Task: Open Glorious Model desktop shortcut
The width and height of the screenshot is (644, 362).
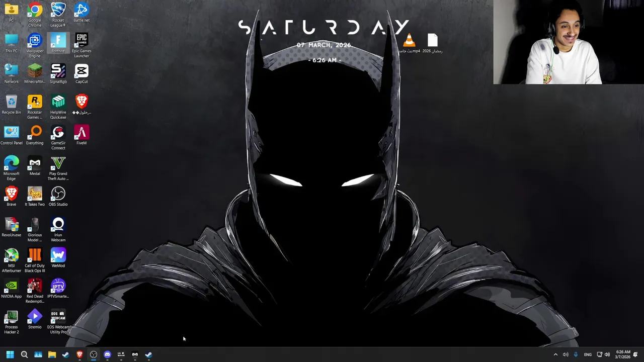Action: coord(35,230)
